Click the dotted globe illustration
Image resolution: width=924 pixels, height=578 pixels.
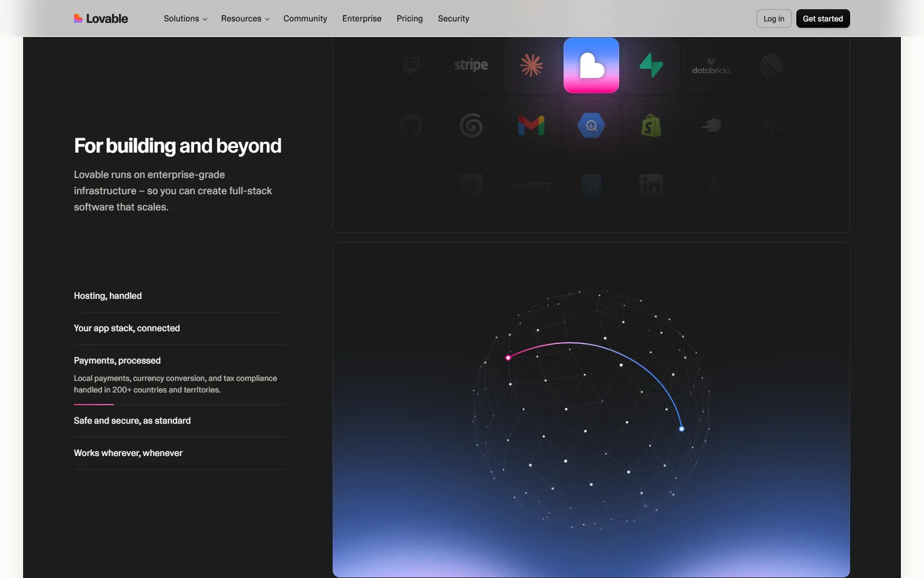pos(591,409)
